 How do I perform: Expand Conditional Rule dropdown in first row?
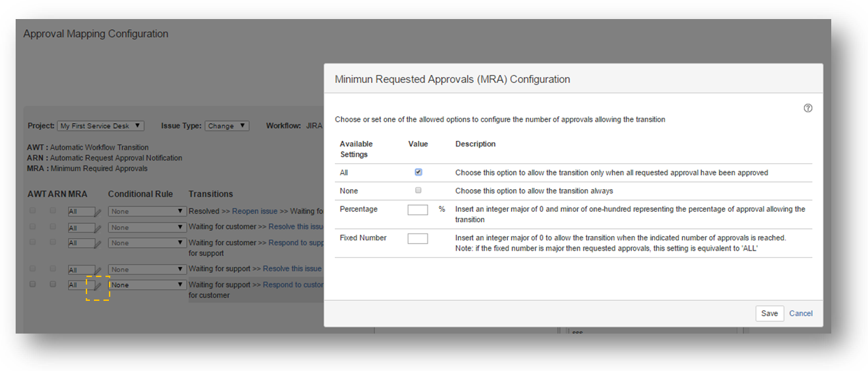pos(147,212)
